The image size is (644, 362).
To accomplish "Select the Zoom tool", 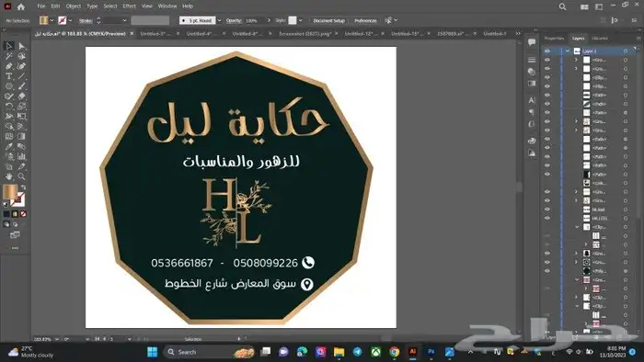I will (21, 176).
